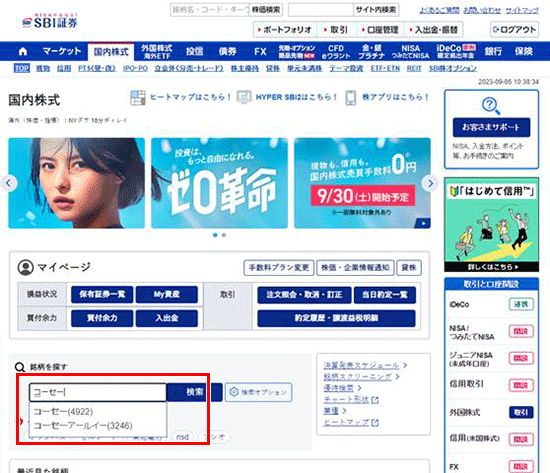Focus the site search input field

tap(321, 10)
